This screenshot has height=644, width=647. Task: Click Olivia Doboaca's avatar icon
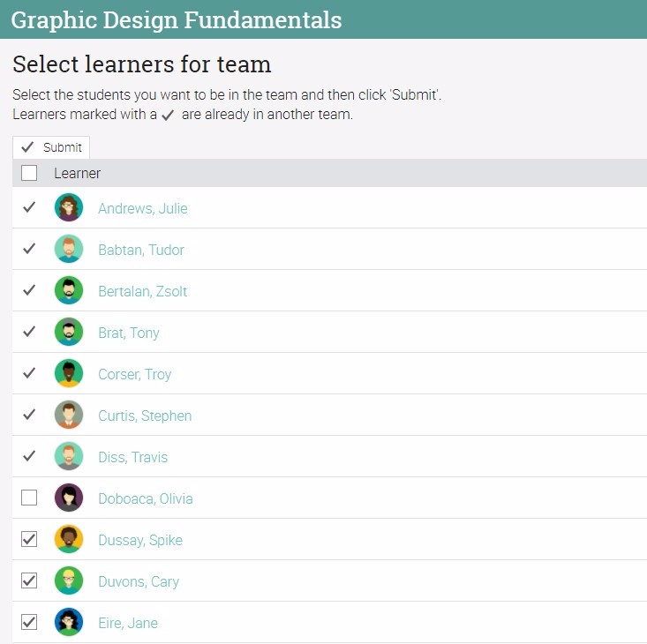pyautogui.click(x=69, y=498)
